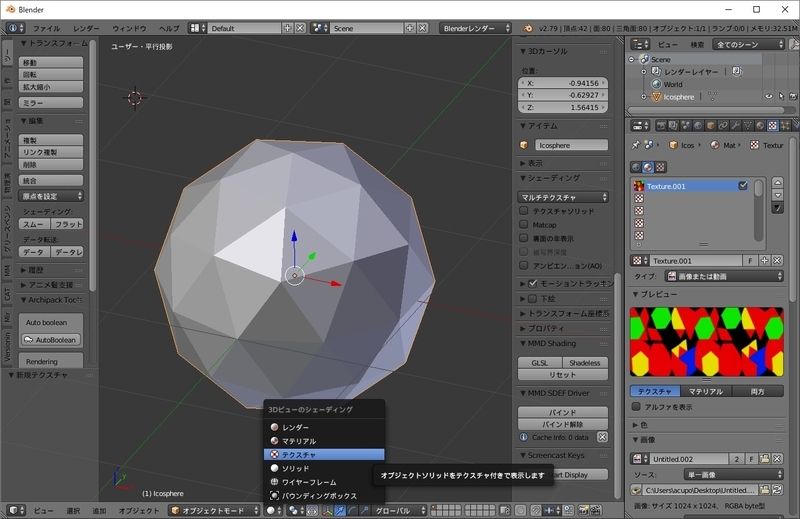Image resolution: width=800 pixels, height=519 pixels.
Task: Open マルチテクスチャ shading dropdown
Action: [563, 197]
